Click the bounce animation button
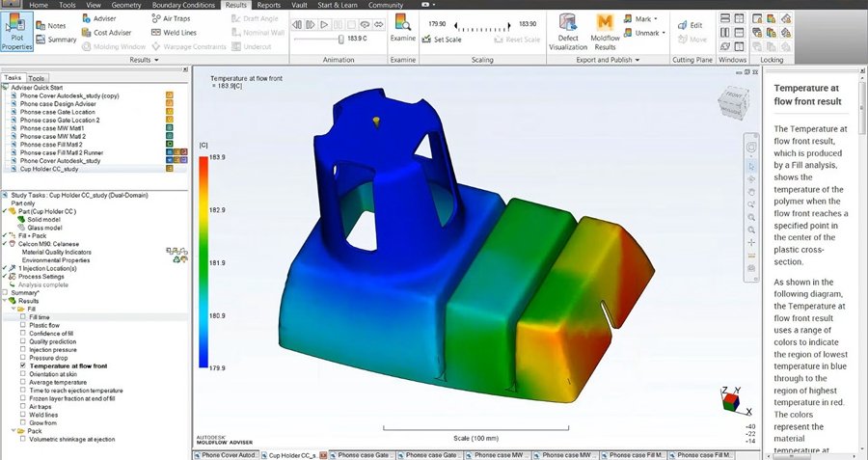 click(x=378, y=24)
